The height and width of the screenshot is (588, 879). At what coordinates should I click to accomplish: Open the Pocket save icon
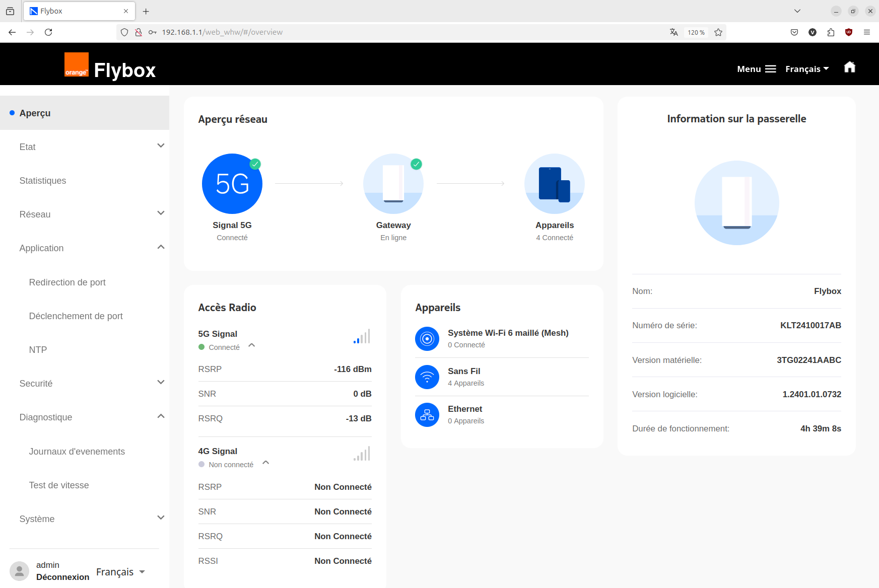pos(794,32)
